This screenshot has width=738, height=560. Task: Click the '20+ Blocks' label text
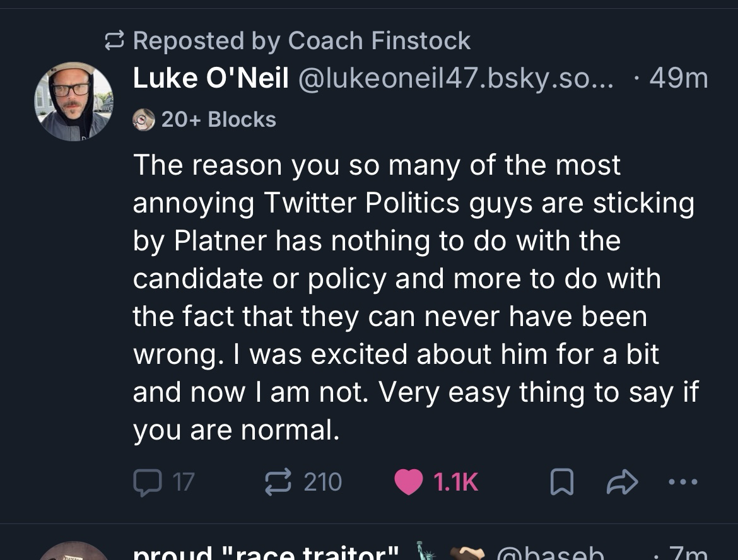tap(218, 119)
